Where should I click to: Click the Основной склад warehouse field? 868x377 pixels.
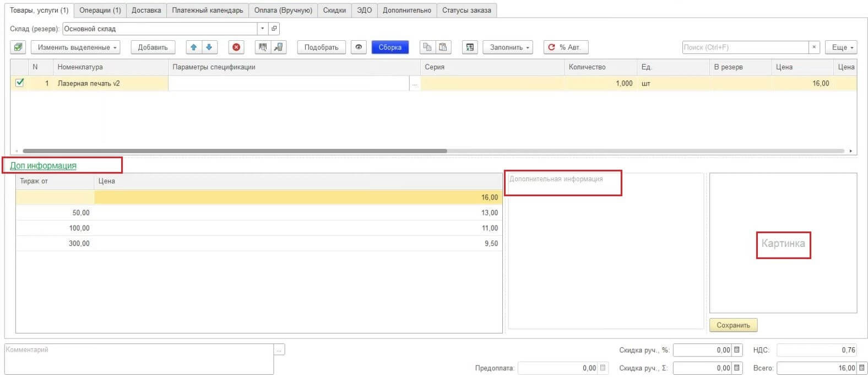click(x=160, y=29)
